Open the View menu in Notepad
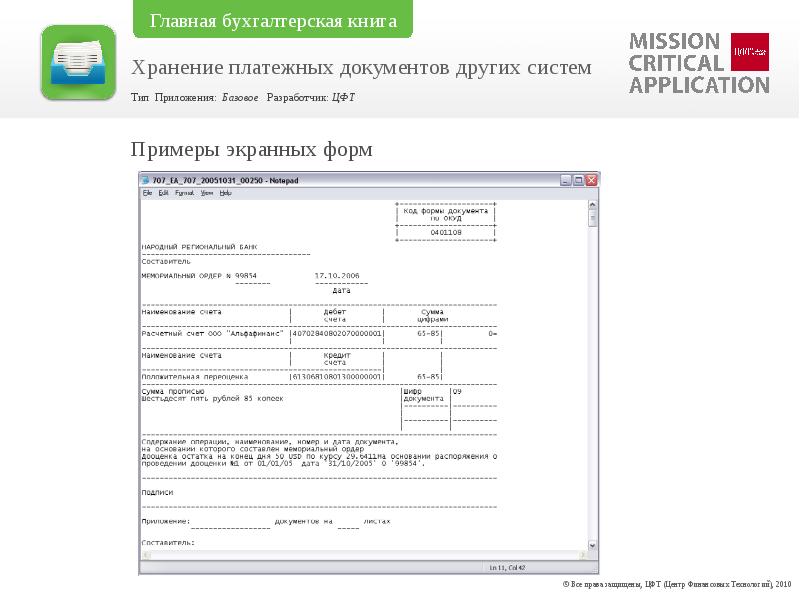 click(x=207, y=192)
